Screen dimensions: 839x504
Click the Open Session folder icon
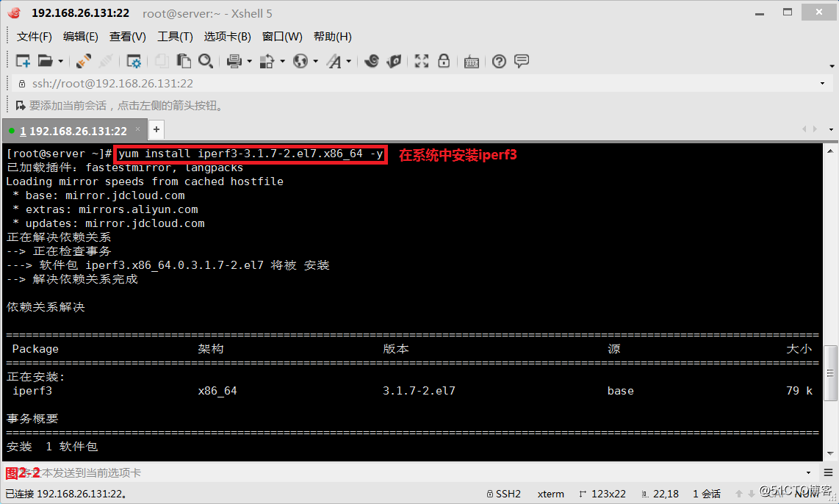(45, 61)
